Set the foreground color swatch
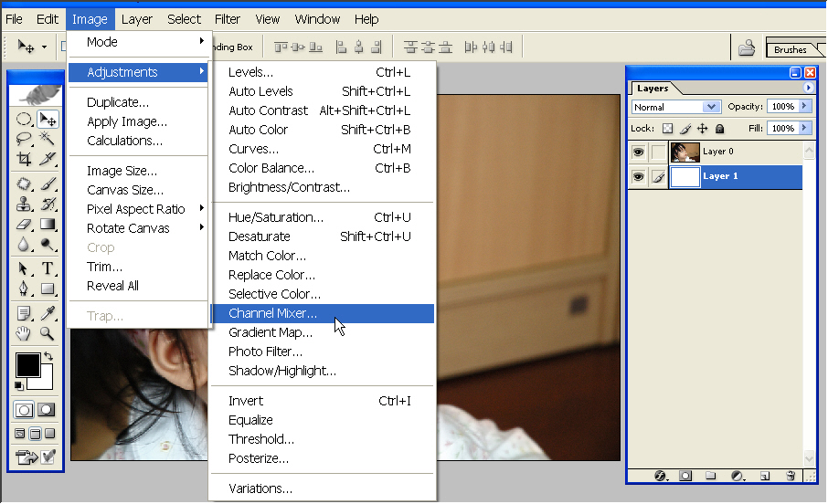The width and height of the screenshot is (828, 504). 28,364
